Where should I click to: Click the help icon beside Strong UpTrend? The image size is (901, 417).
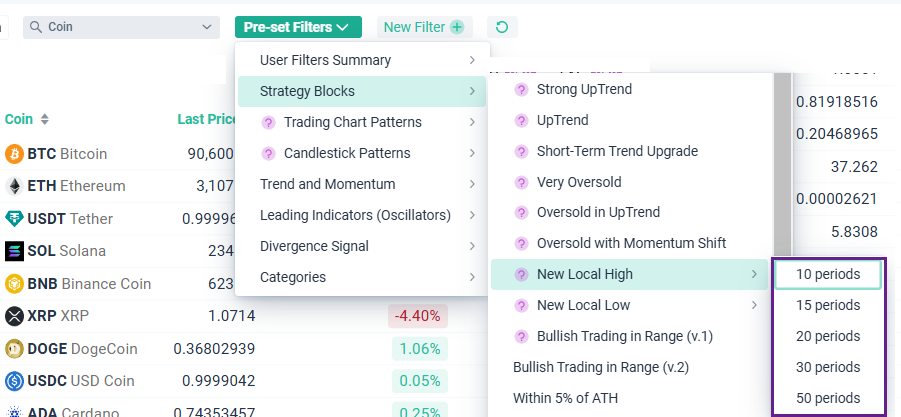[520, 89]
